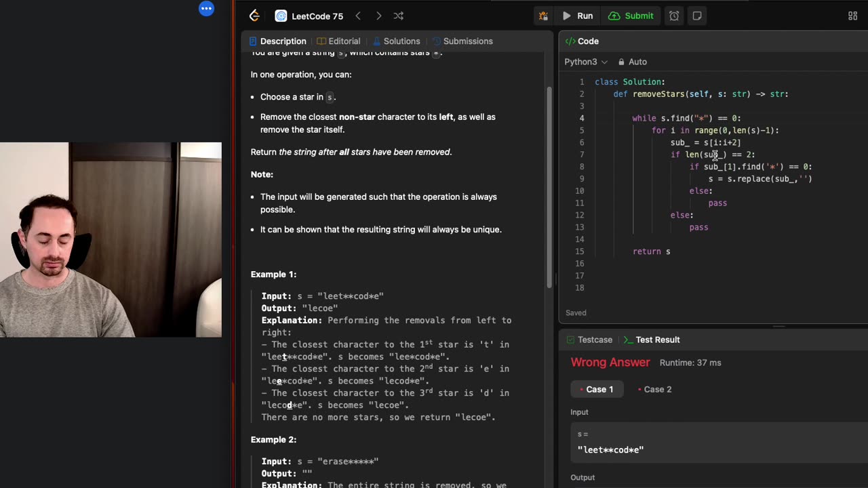Click the 'Note:' heading in description

262,174
